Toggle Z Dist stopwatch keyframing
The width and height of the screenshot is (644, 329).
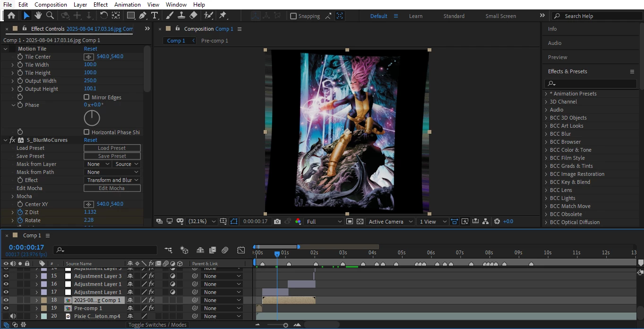coord(20,212)
